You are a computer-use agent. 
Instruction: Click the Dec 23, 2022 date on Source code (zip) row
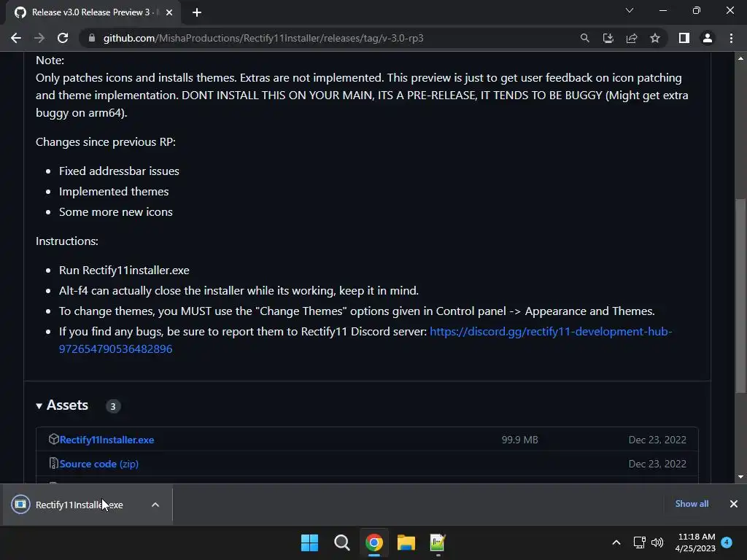click(x=657, y=464)
